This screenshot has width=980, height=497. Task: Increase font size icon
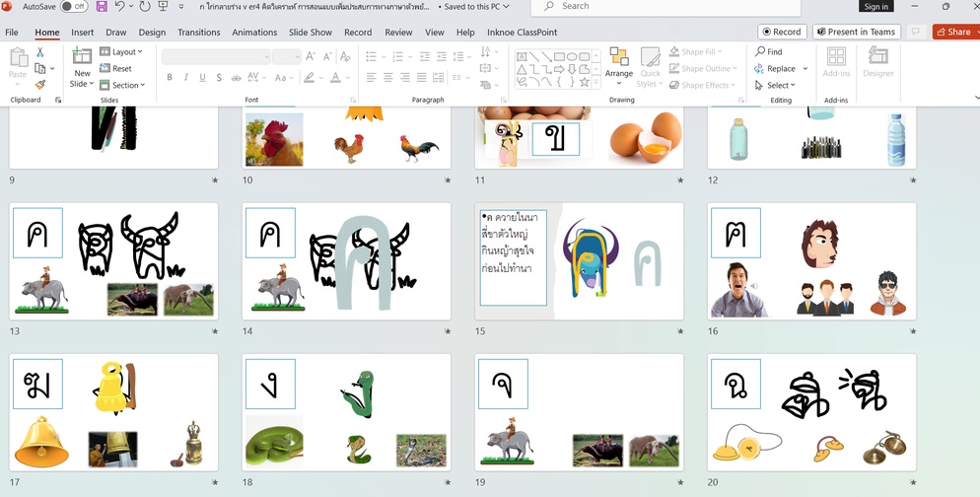[311, 57]
